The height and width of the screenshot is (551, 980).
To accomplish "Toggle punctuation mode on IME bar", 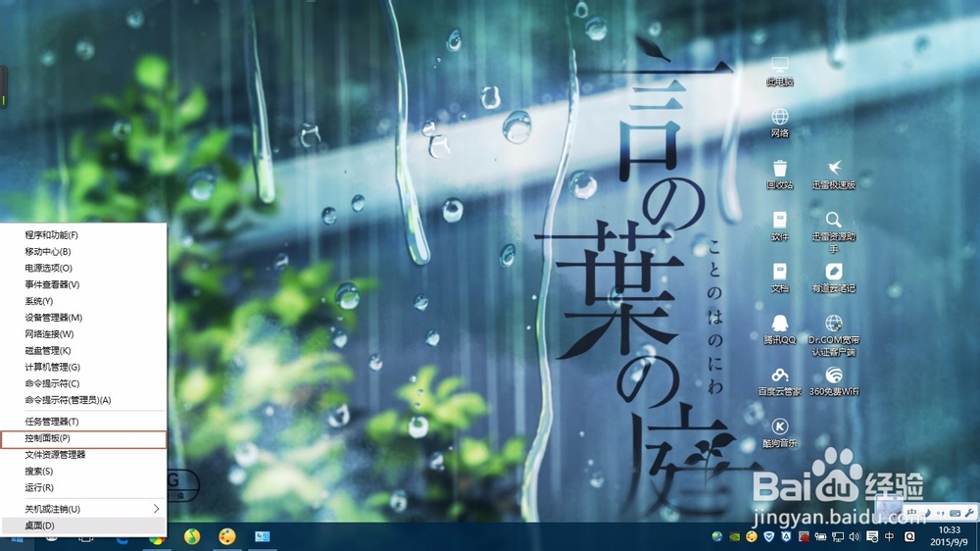I will coord(941,514).
